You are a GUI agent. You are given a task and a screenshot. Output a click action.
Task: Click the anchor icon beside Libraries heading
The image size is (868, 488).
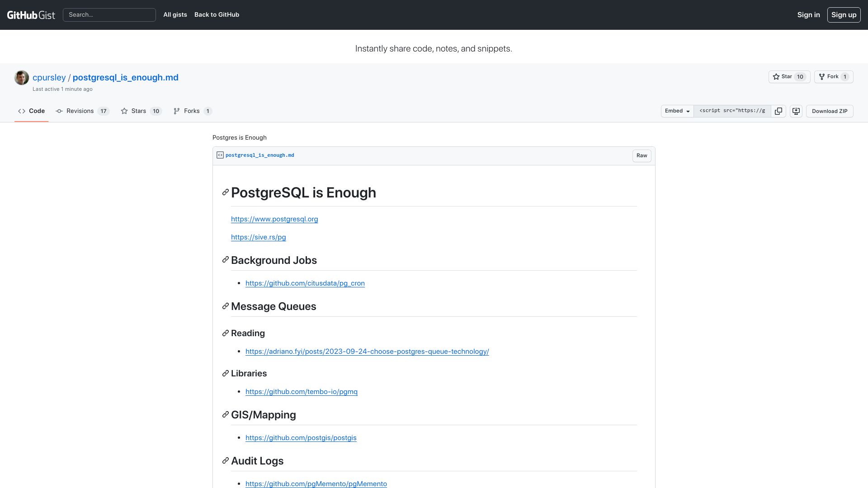pos(226,374)
